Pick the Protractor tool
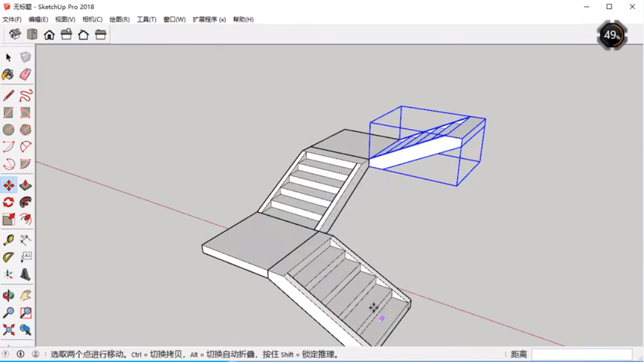The height and width of the screenshot is (362, 644). (8, 257)
